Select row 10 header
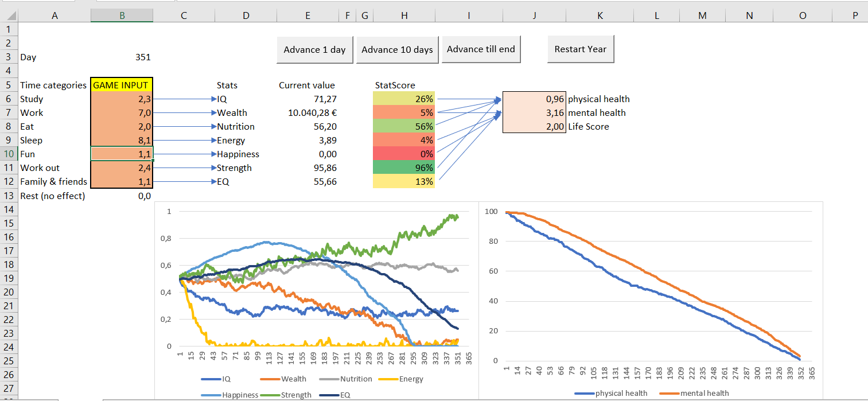This screenshot has width=868, height=401. pos(9,154)
